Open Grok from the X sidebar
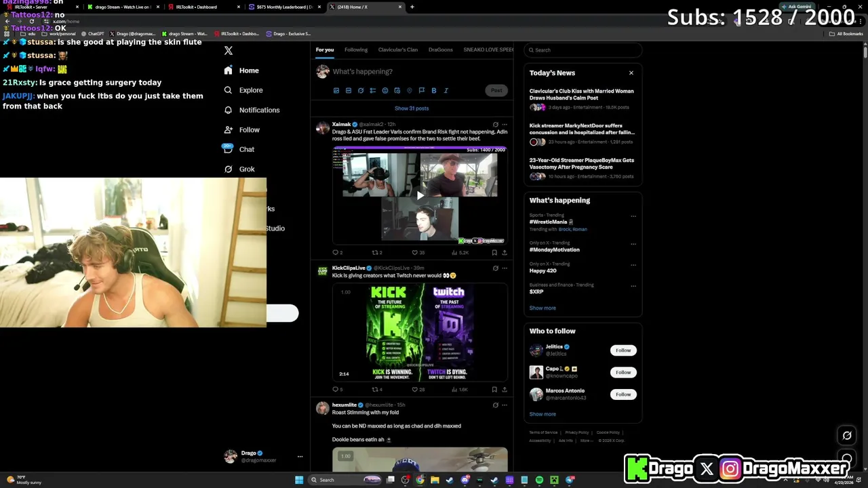Image resolution: width=868 pixels, height=488 pixels. tap(239, 169)
